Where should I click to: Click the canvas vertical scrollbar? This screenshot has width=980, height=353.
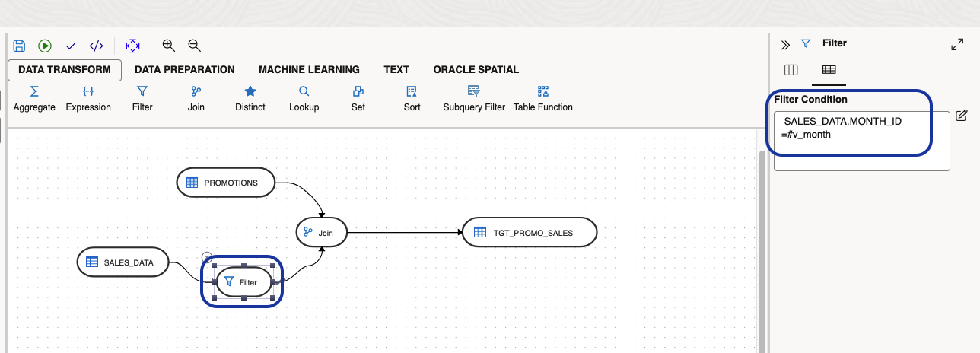point(762,251)
